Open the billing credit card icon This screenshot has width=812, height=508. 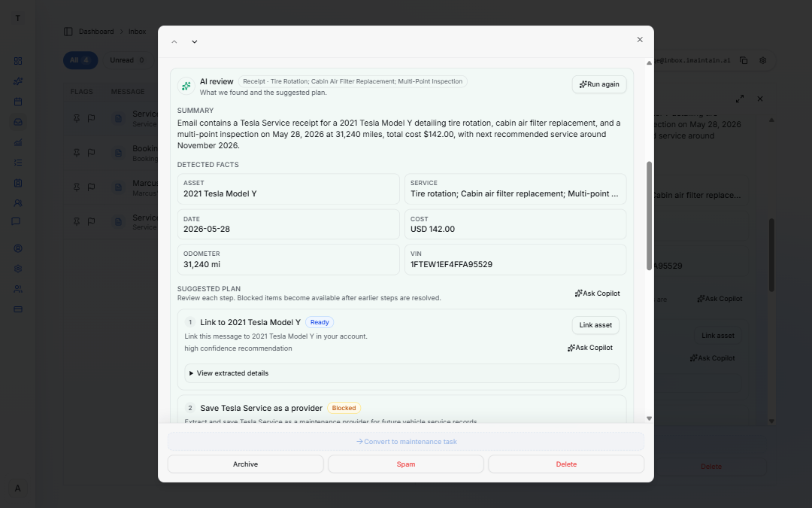tap(18, 309)
